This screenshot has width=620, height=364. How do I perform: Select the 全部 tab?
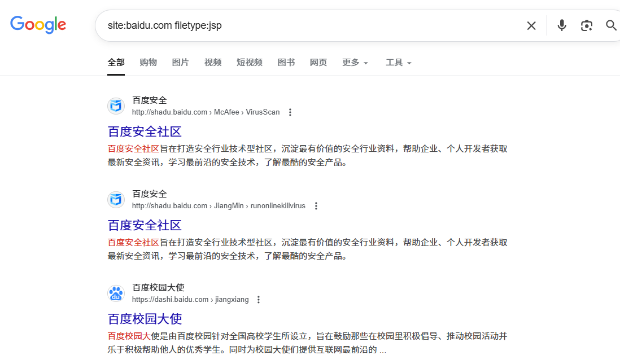tap(116, 63)
